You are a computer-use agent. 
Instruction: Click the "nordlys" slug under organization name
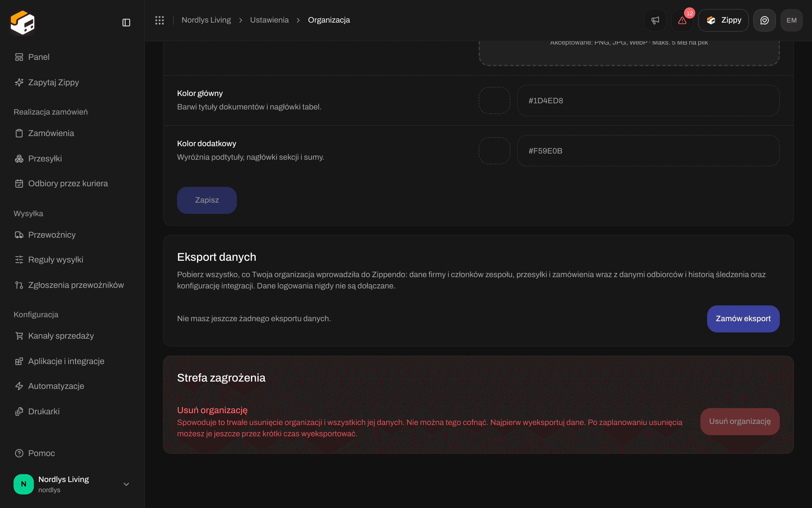[49, 490]
